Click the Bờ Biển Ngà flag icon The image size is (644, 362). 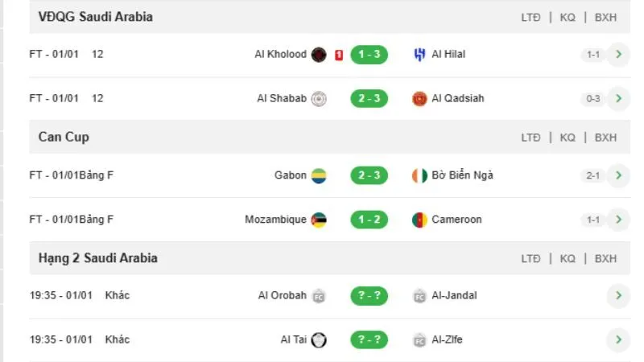coord(419,175)
